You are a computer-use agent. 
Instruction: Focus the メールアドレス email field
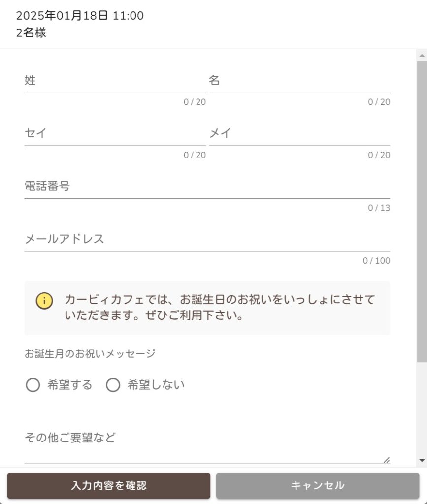(207, 240)
